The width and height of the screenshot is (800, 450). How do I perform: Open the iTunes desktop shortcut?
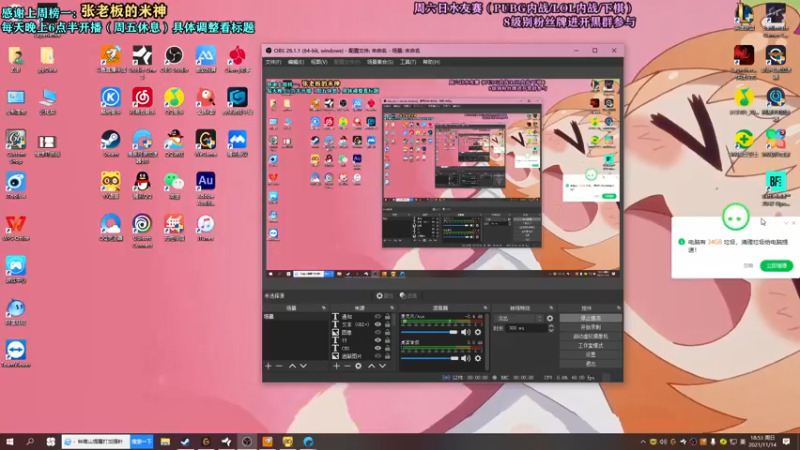click(x=206, y=228)
